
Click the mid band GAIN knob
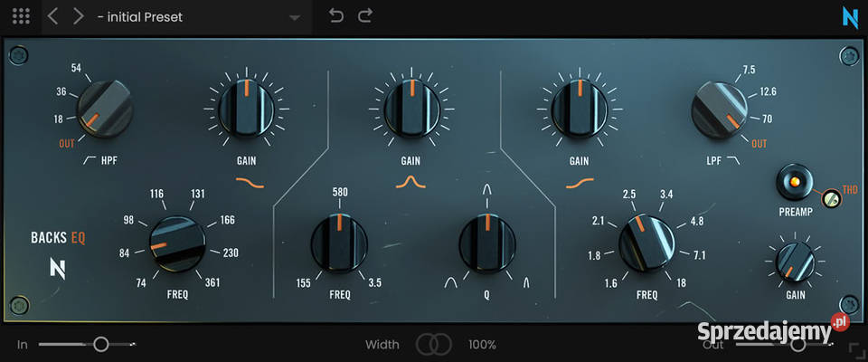(x=412, y=108)
